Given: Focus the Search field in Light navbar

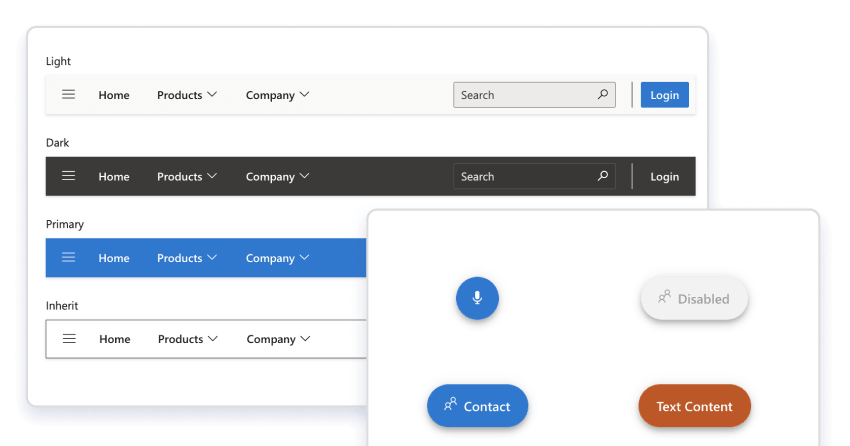Looking at the screenshot, I should (x=522, y=95).
